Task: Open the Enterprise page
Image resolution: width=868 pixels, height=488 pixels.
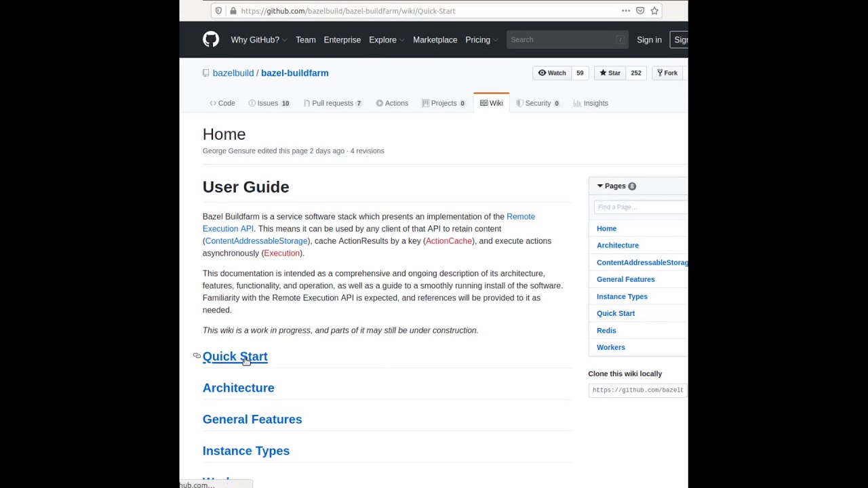Action: 342,40
